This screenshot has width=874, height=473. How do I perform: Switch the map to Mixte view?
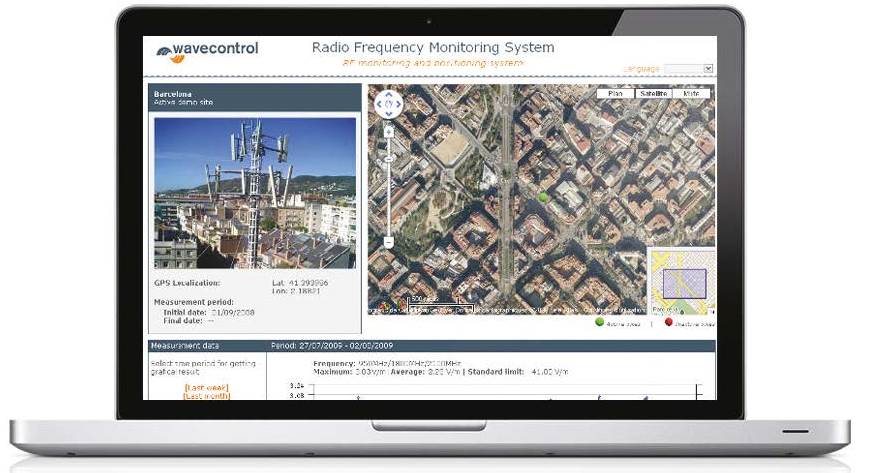point(691,94)
